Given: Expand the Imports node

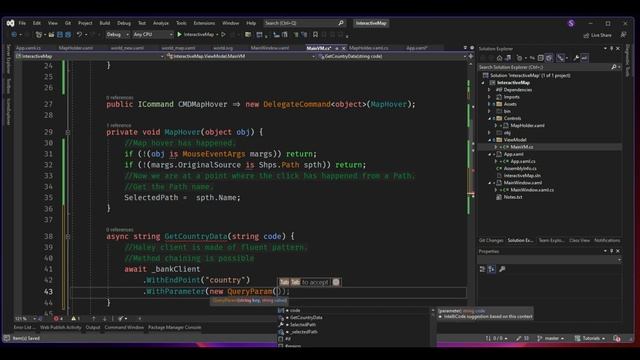Looking at the screenshot, I should tap(489, 97).
